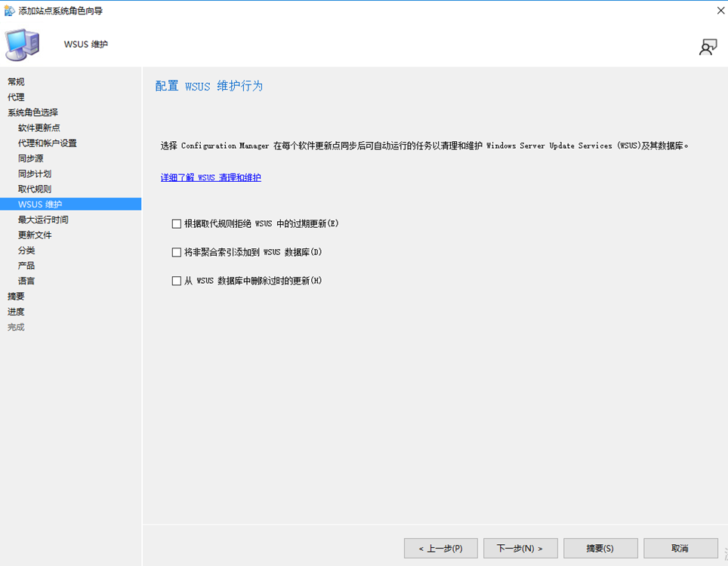This screenshot has height=566, width=728.
Task: Enable 根据取代规则拒绝 WSUS 中的过期更新 checkbox
Action: [177, 223]
